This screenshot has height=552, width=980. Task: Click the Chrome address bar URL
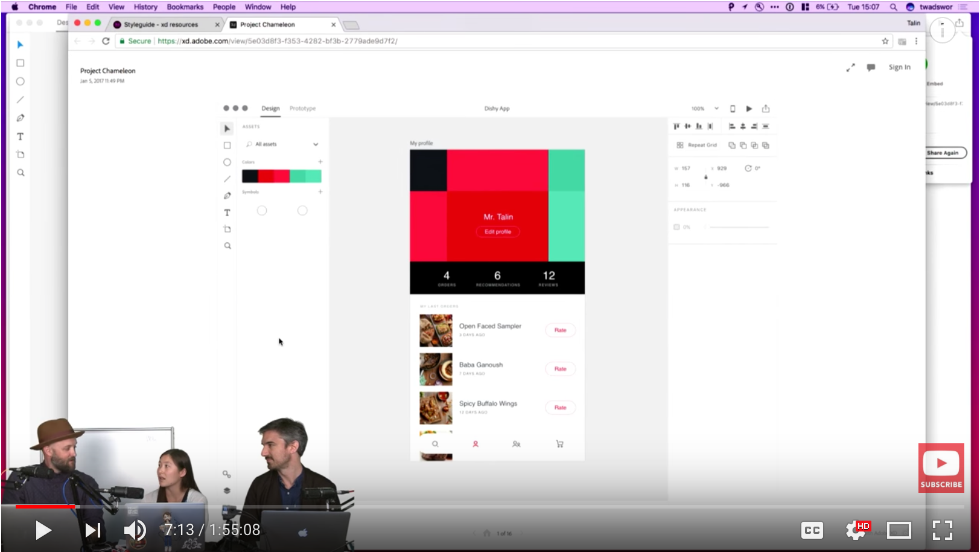click(x=278, y=41)
